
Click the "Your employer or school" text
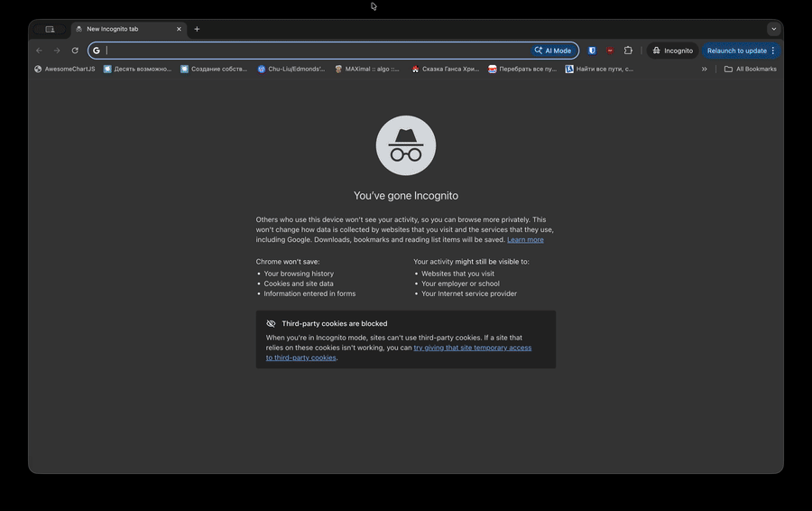coord(460,283)
